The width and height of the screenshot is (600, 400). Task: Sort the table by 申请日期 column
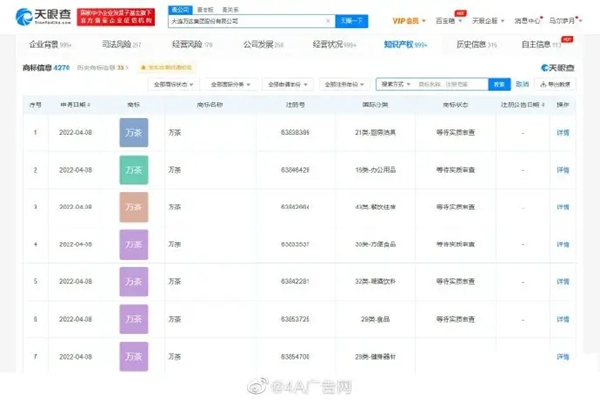(75, 104)
